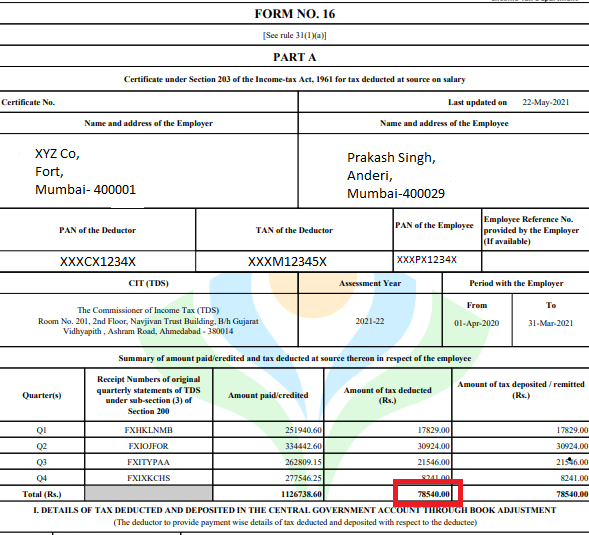589x535 pixels.
Task: Select deductor TAN XXXM12345X
Action: (x=287, y=261)
